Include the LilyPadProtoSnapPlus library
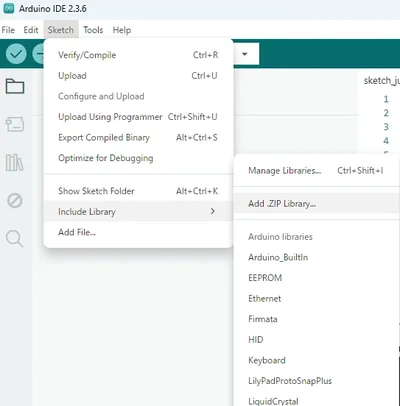Screen dimensions: 400x406 point(317,381)
